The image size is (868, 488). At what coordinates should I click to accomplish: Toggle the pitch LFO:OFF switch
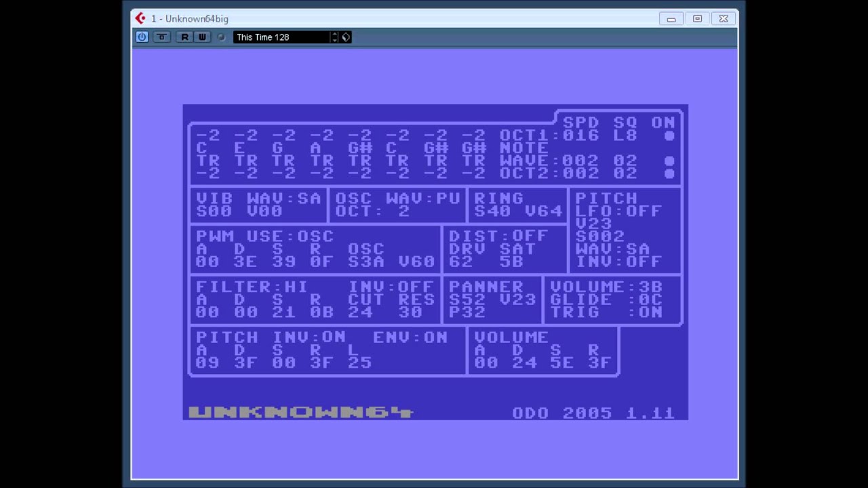click(618, 211)
